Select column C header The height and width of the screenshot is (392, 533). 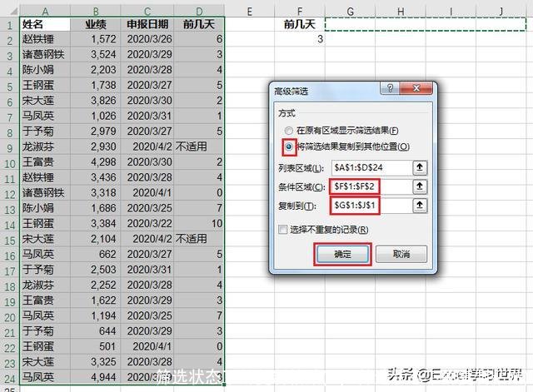coord(147,11)
